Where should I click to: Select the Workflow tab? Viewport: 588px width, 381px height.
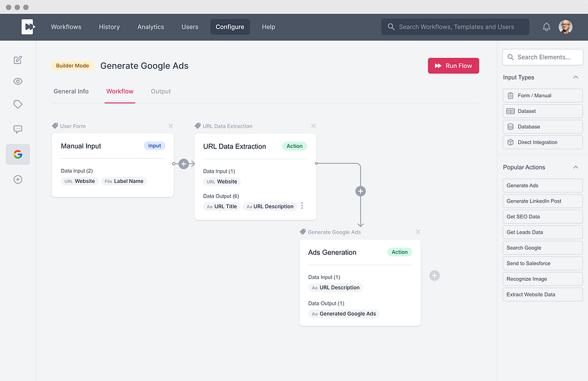(x=119, y=91)
